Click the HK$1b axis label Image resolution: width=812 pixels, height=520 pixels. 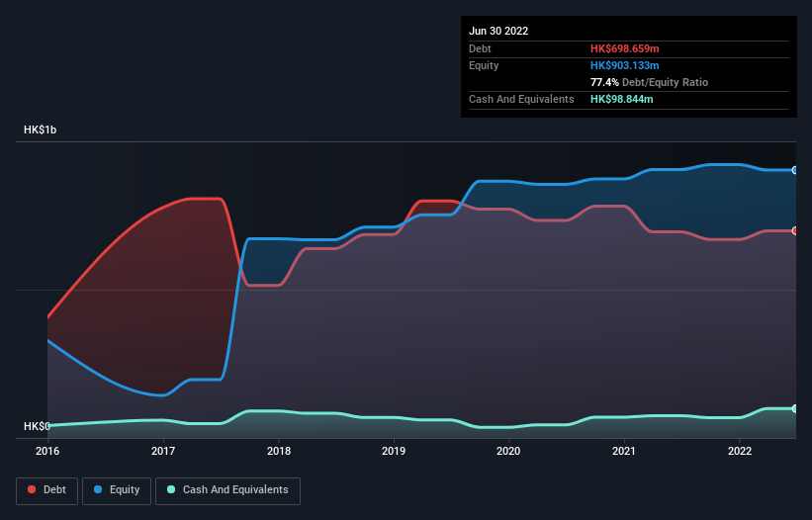point(40,130)
